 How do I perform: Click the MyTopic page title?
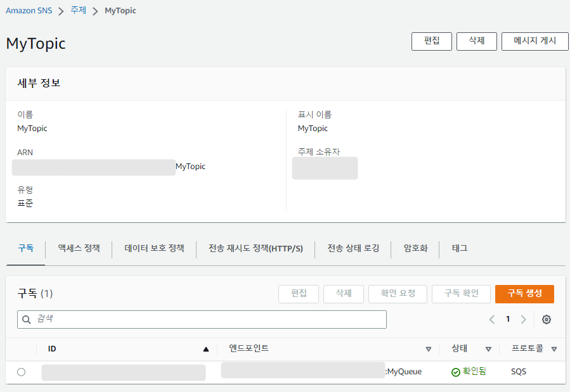[x=36, y=44]
